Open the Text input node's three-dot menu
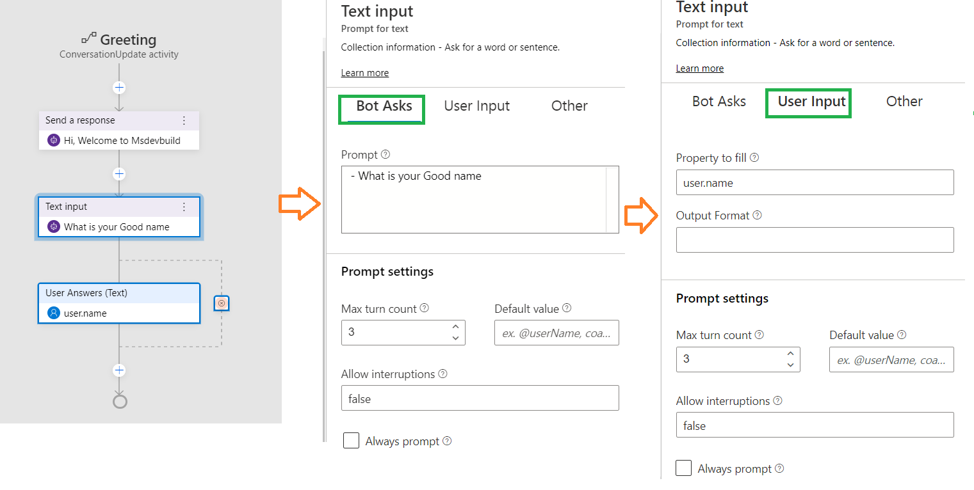974x490 pixels. [x=184, y=207]
